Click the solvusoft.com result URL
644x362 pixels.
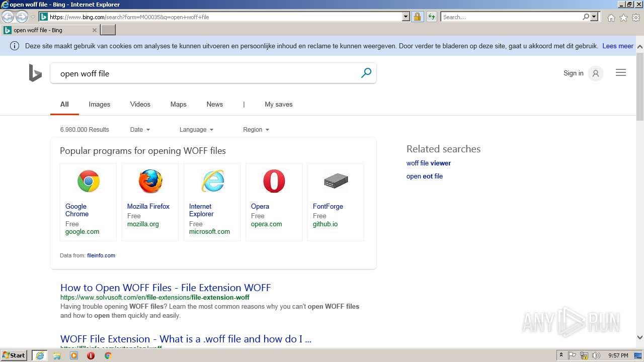(155, 298)
